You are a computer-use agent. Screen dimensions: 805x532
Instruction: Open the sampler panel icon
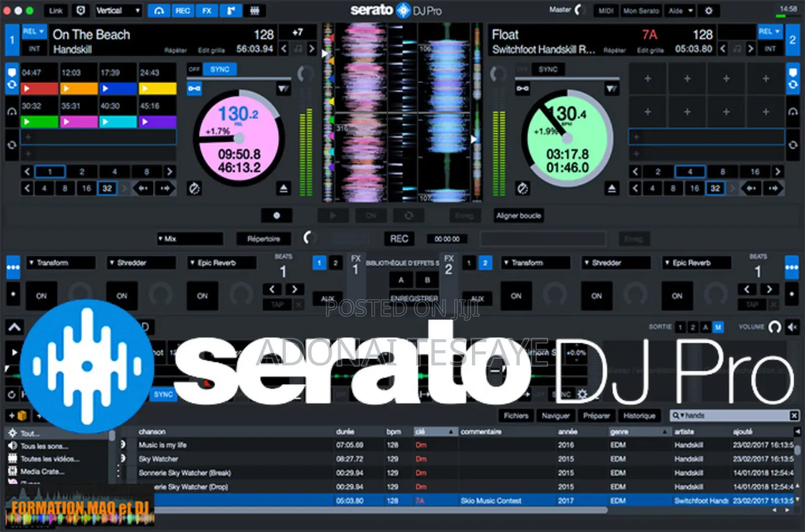(255, 11)
